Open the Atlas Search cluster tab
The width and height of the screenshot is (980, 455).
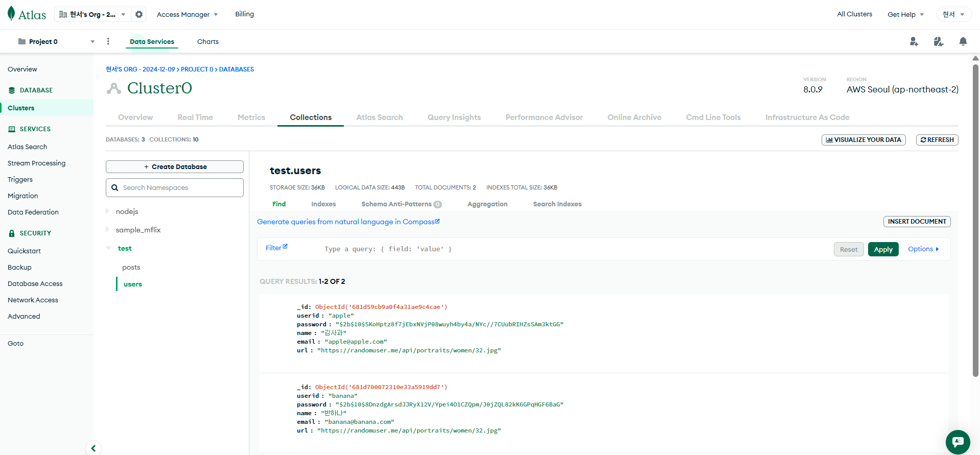[380, 117]
